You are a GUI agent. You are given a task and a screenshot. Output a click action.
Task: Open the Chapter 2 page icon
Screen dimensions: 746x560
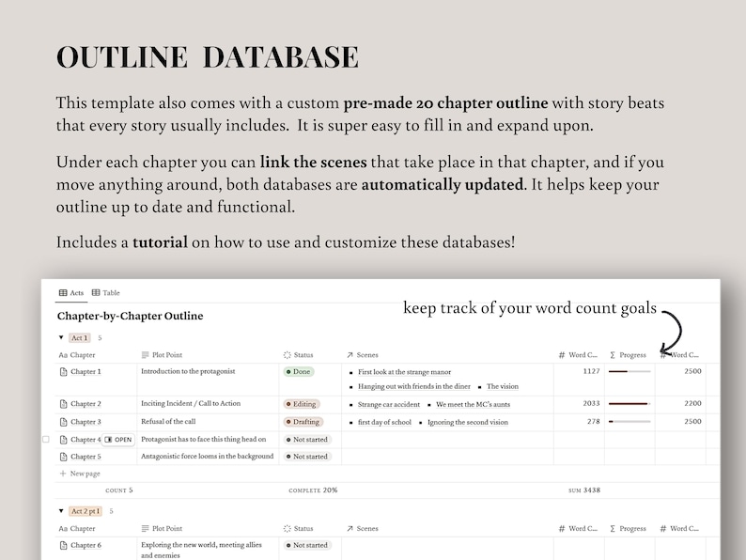(63, 404)
